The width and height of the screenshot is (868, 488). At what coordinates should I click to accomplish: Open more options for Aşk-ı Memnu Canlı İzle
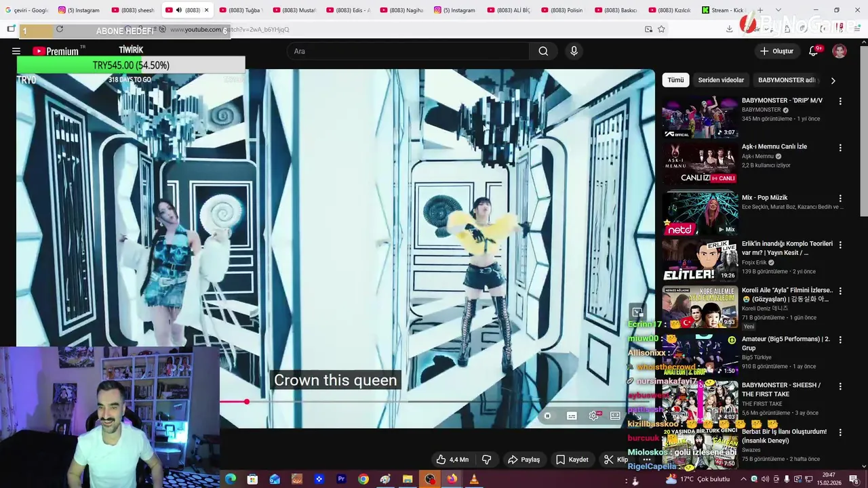pyautogui.click(x=840, y=147)
